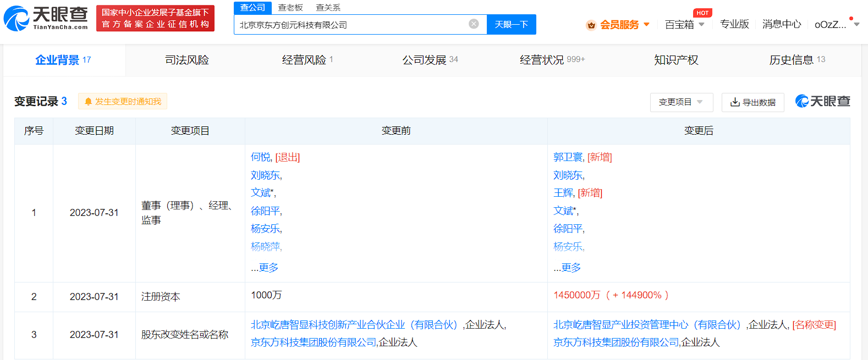Expand the 百宝箱 dropdown arrow

[x=701, y=25]
